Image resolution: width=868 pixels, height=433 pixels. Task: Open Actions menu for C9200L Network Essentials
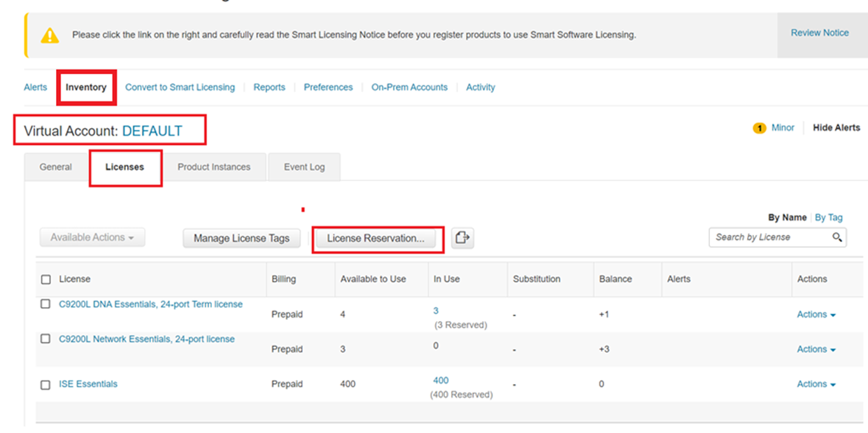[x=816, y=349]
